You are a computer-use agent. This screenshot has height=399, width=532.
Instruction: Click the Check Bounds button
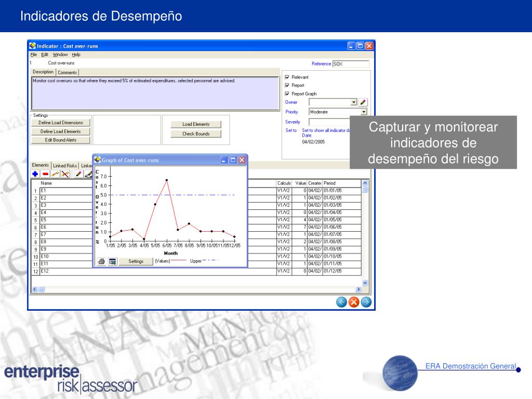(196, 134)
